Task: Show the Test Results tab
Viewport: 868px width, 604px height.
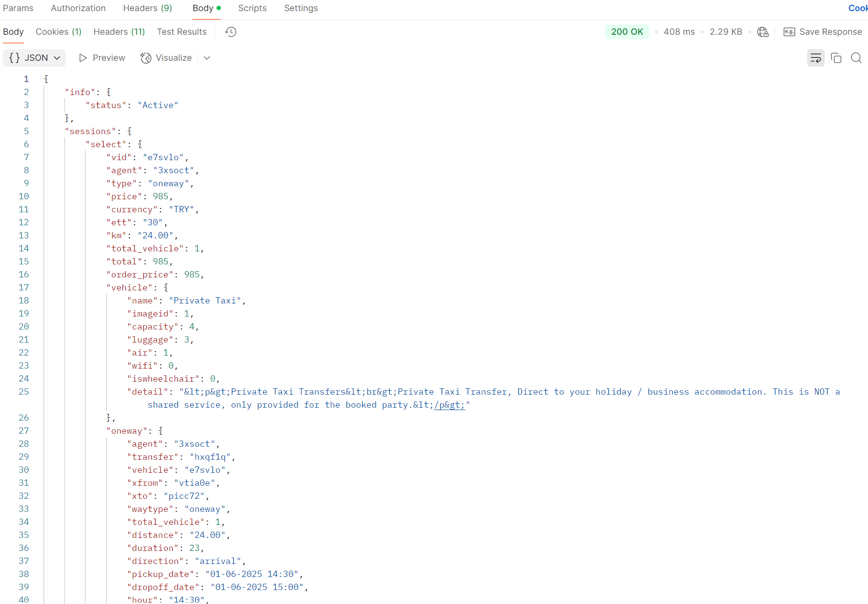Action: coord(182,32)
